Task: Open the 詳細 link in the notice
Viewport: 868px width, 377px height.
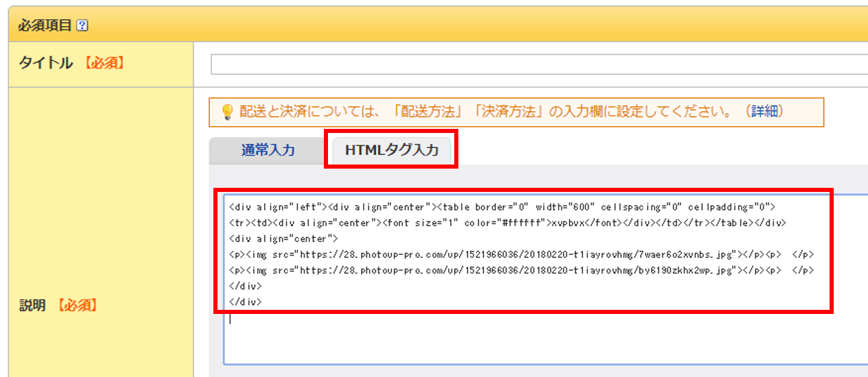Action: coord(764,112)
